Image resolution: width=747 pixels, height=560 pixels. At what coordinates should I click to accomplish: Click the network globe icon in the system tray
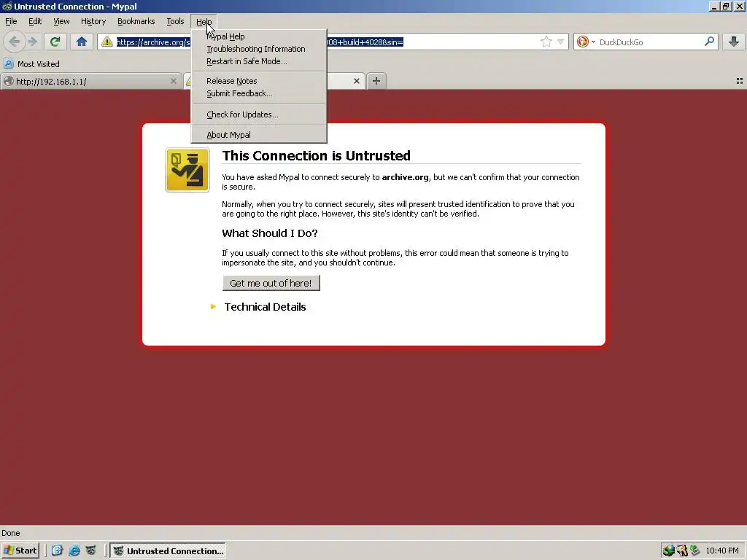click(x=669, y=551)
